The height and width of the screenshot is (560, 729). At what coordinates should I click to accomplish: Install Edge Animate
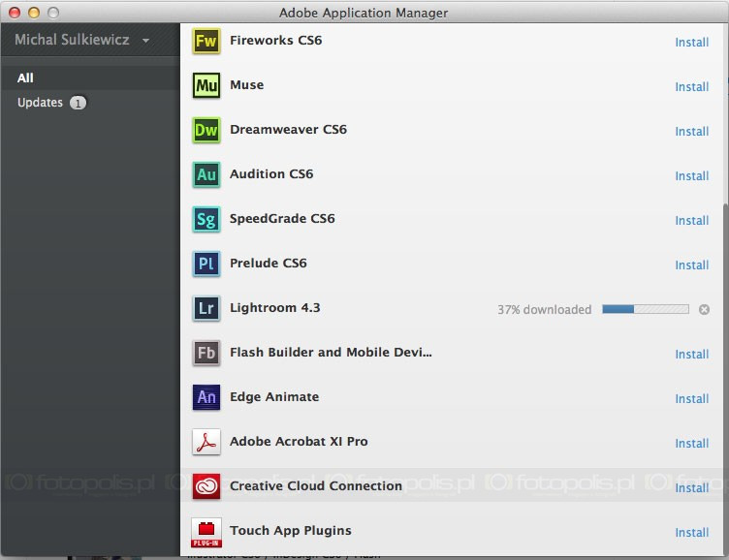tap(692, 399)
